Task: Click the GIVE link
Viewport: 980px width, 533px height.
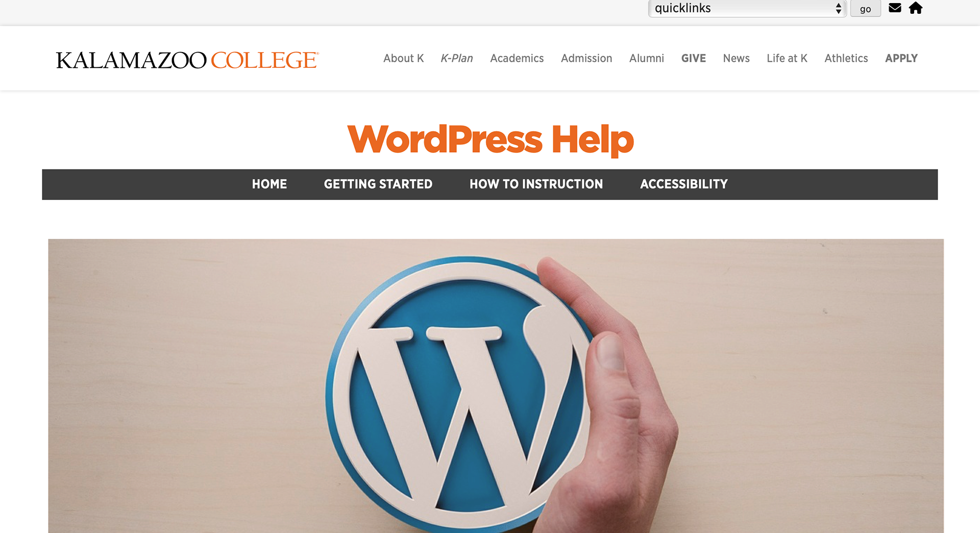Action: coord(694,58)
